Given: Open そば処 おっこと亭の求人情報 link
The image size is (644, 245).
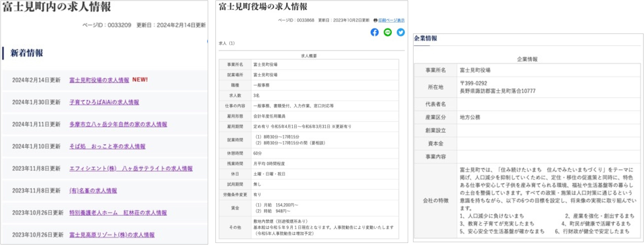Looking at the screenshot, I should 107,146.
